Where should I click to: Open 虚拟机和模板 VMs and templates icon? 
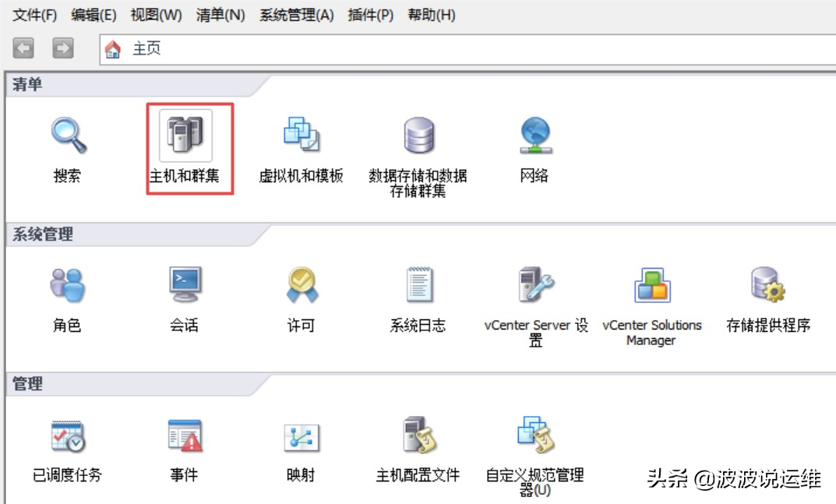click(x=302, y=135)
